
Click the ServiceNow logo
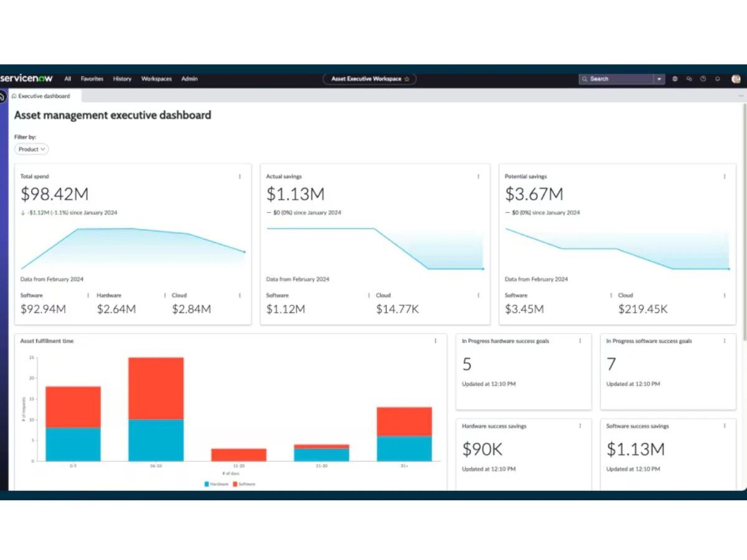27,79
